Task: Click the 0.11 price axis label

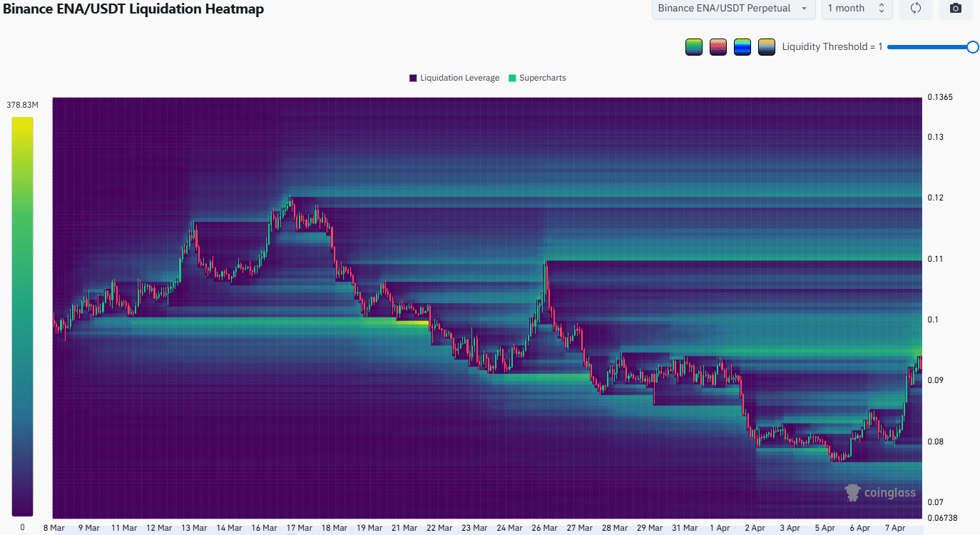Action: click(934, 259)
